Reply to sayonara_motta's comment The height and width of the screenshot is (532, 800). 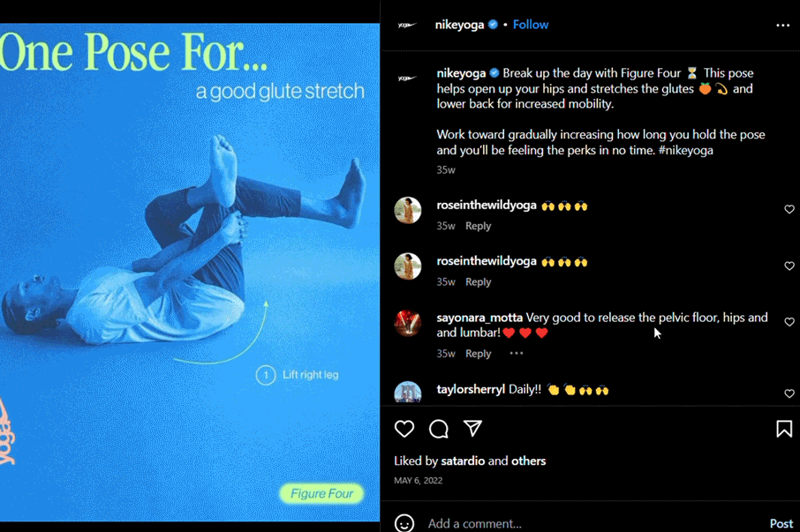tap(478, 353)
